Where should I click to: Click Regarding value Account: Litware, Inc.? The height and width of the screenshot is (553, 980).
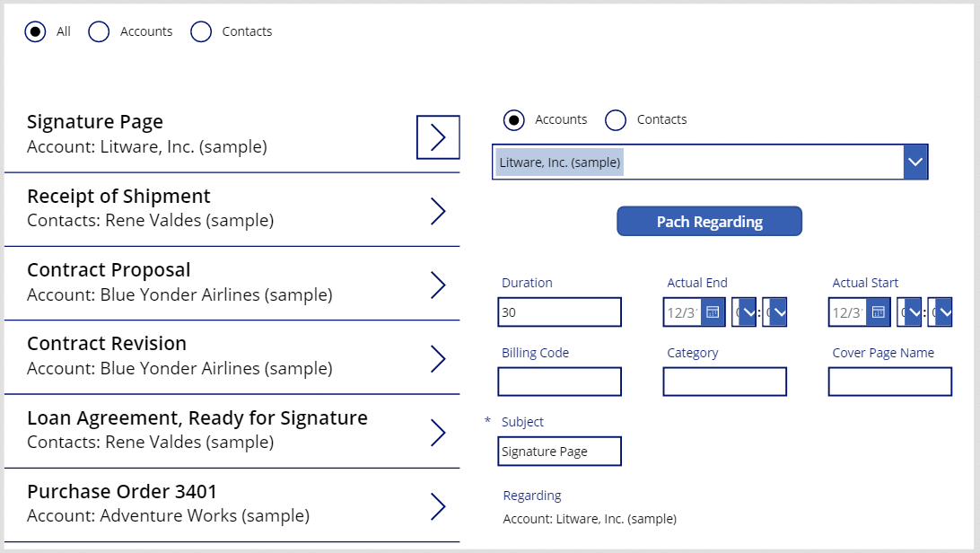tap(590, 519)
